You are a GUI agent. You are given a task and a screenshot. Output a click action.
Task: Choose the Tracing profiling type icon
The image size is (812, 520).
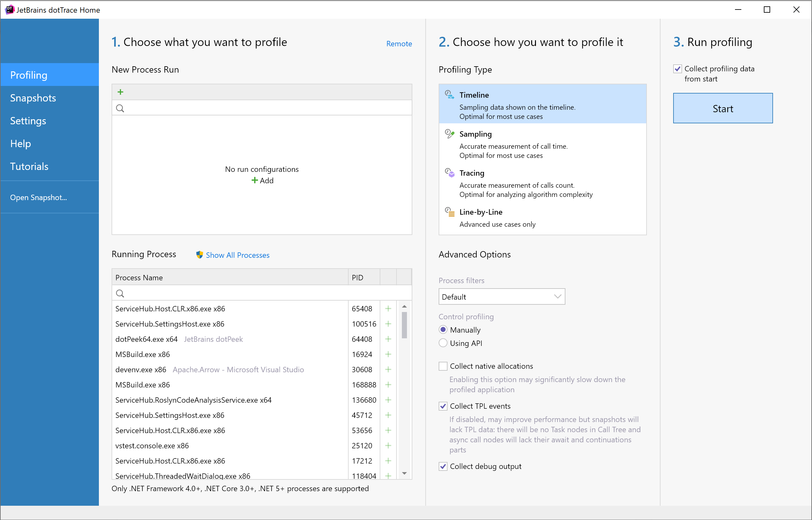(x=449, y=172)
